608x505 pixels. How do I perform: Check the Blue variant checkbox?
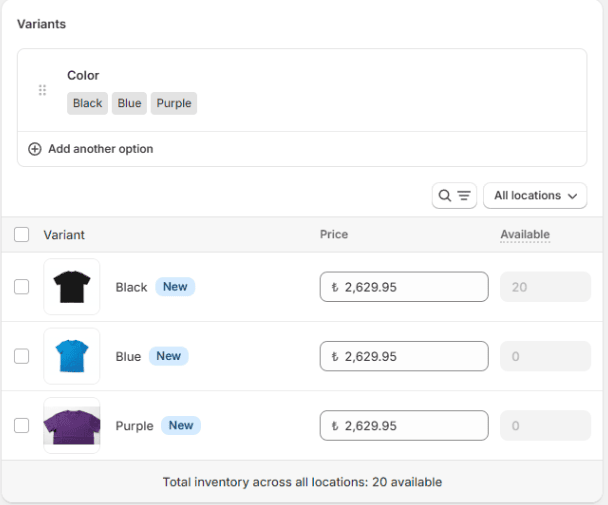click(22, 356)
